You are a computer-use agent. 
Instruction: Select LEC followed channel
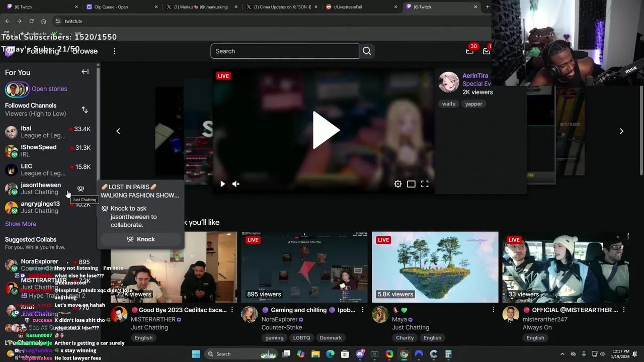[x=48, y=169]
